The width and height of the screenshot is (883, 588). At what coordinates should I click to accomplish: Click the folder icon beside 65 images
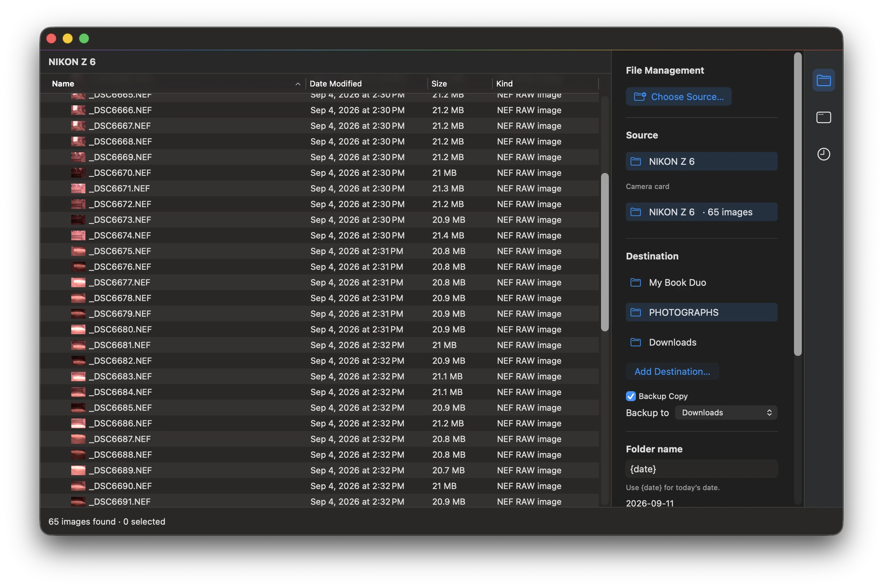point(635,212)
